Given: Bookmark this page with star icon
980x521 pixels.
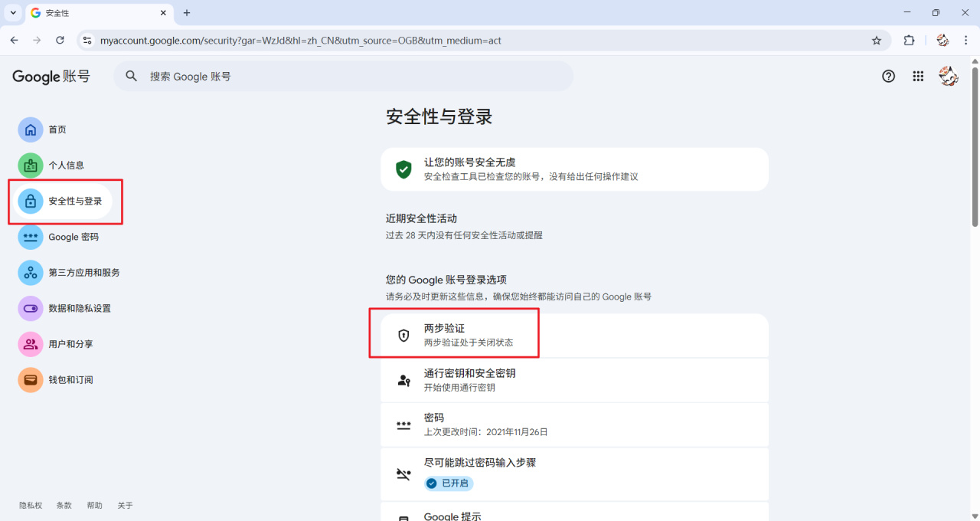Looking at the screenshot, I should 877,41.
